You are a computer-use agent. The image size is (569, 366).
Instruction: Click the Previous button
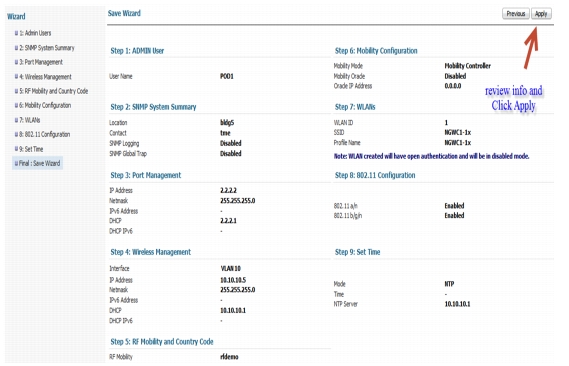[x=516, y=14]
